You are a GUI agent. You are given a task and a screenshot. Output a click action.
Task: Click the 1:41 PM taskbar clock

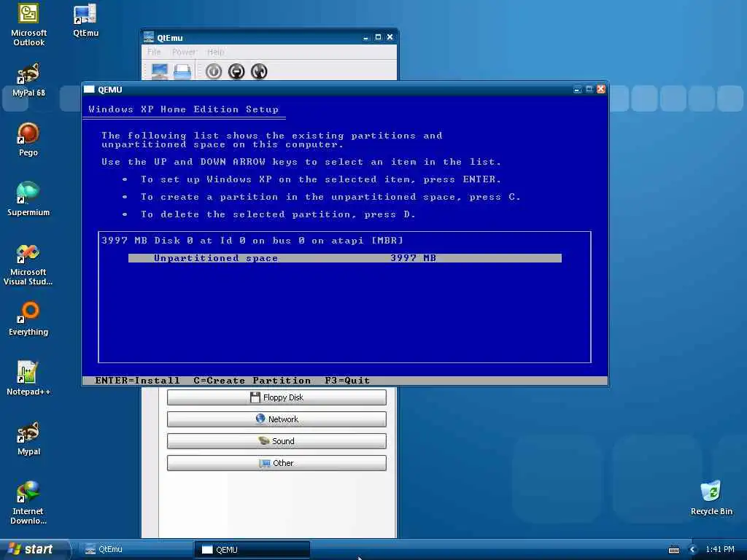[x=720, y=550]
